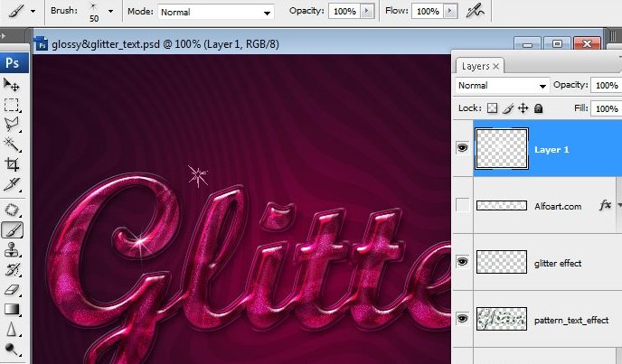
Task: Click the lock image pixels brush icon
Action: tap(508, 108)
